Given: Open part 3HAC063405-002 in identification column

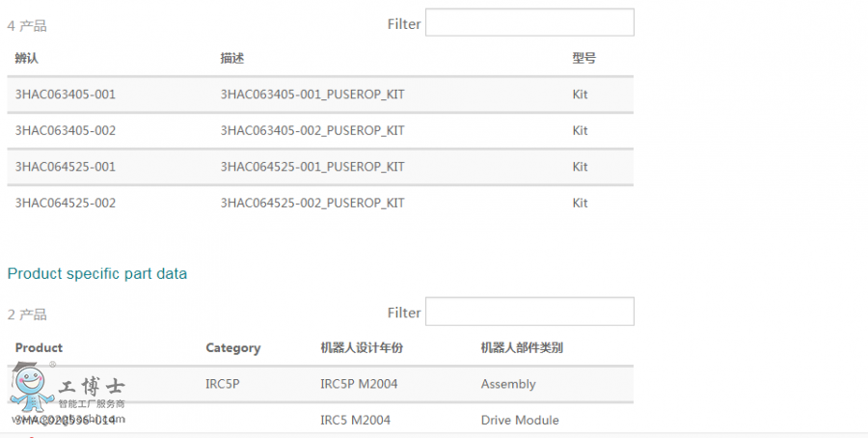Looking at the screenshot, I should pyautogui.click(x=66, y=130).
